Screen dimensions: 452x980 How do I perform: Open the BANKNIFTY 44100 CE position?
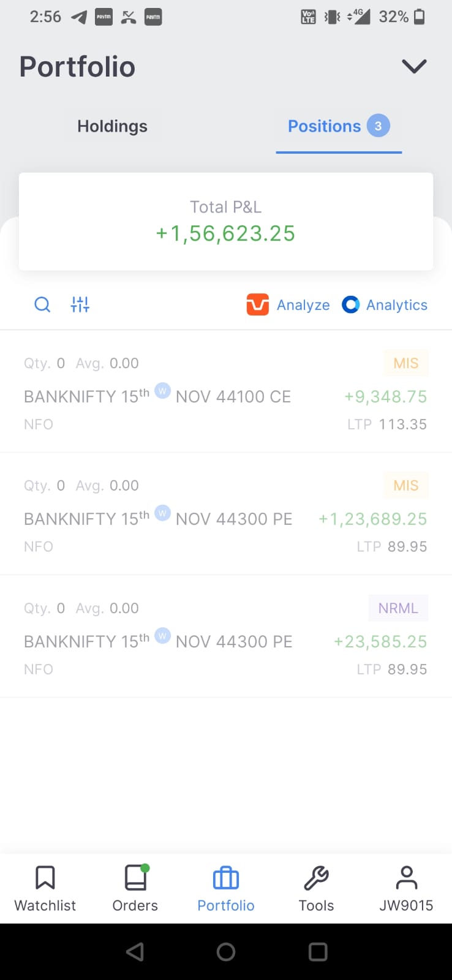click(x=226, y=392)
